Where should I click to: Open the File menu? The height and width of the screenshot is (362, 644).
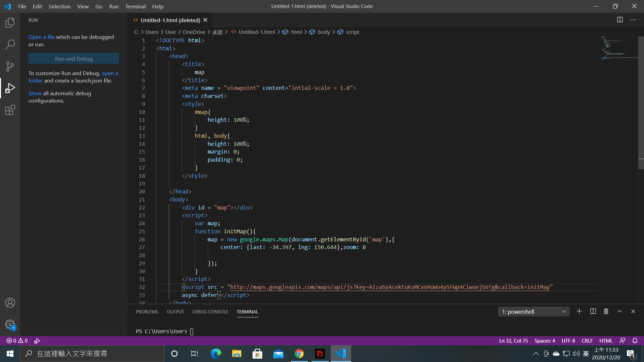pyautogui.click(x=22, y=6)
